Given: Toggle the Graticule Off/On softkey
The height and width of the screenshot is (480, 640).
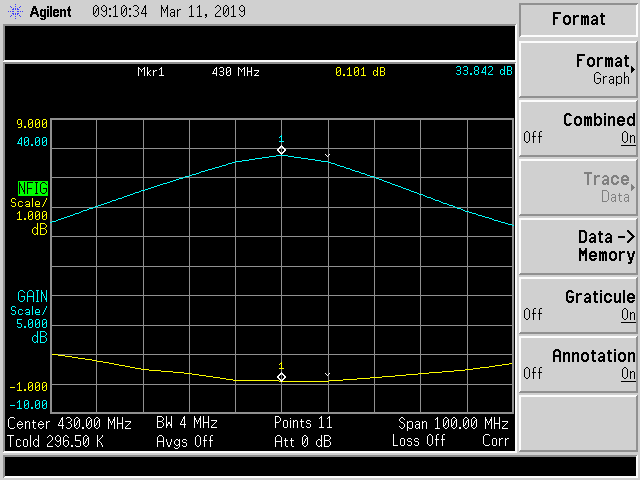Looking at the screenshot, I should [578, 306].
